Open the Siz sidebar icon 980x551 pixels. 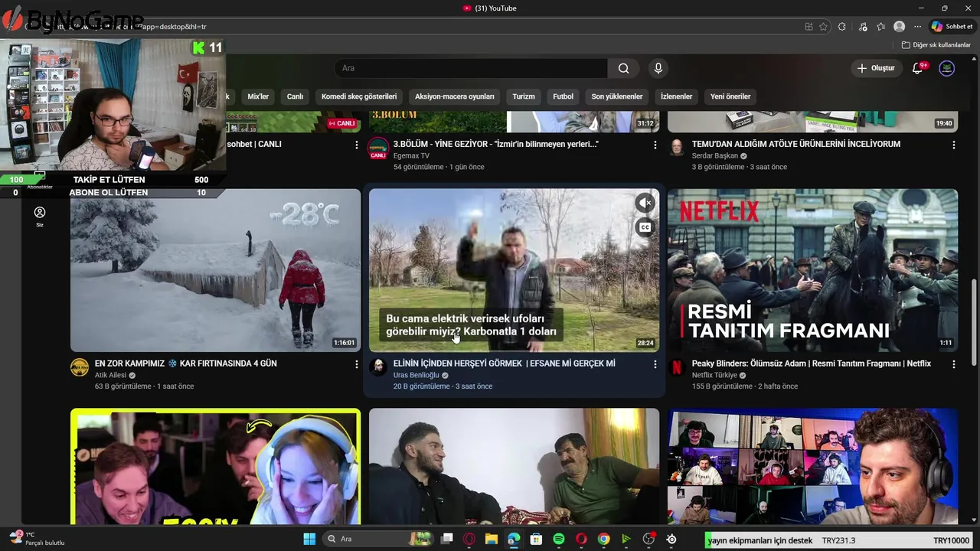pos(40,216)
